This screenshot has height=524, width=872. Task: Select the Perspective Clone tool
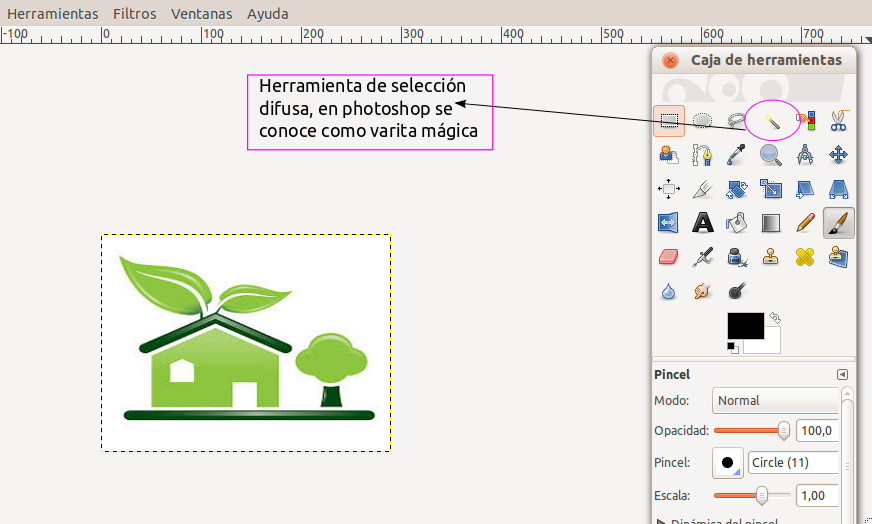839,257
